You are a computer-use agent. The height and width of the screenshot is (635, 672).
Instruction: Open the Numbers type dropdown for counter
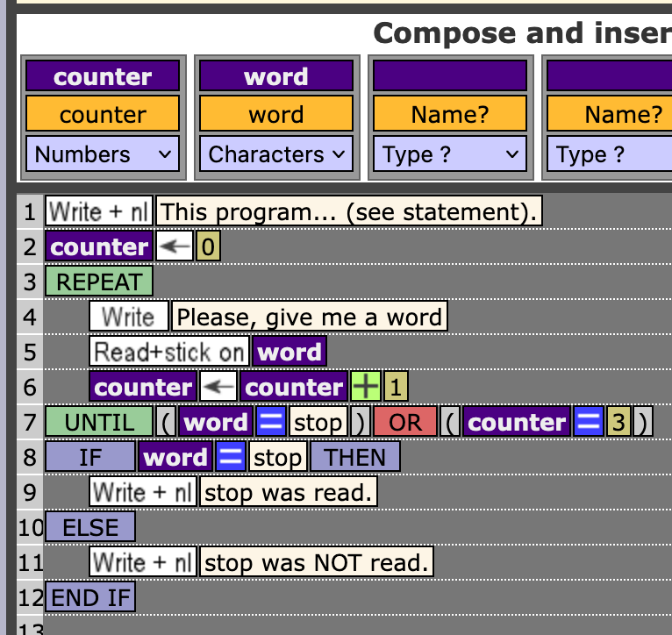(x=103, y=154)
